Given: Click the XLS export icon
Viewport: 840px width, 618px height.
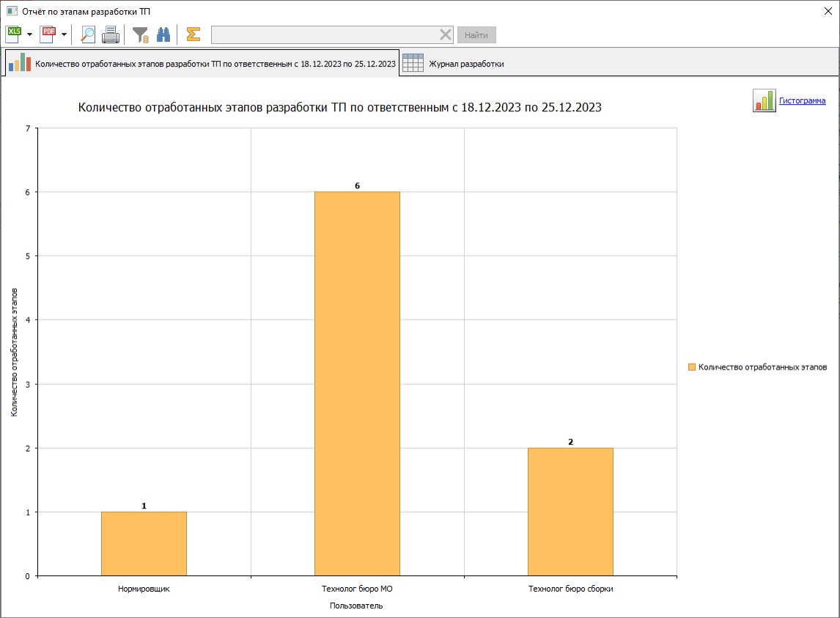Looking at the screenshot, I should [14, 34].
